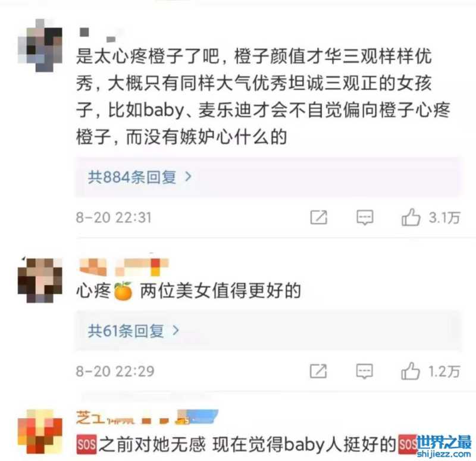The width and height of the screenshot is (476, 461).
Task: Like the comment with 3.1万 likes
Action: tap(411, 217)
